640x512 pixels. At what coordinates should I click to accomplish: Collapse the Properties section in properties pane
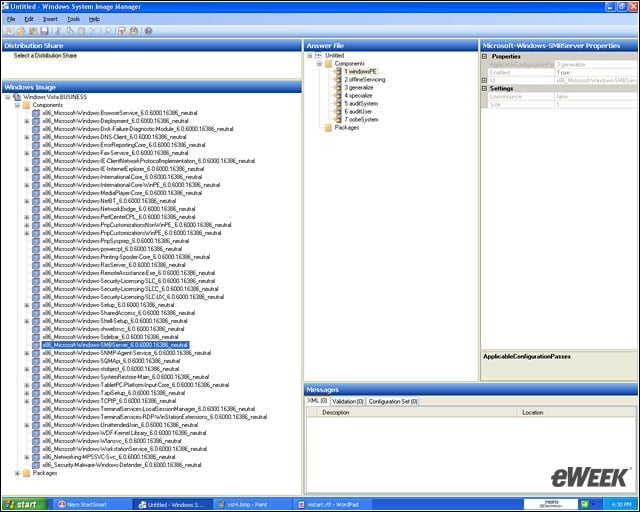pyautogui.click(x=484, y=56)
